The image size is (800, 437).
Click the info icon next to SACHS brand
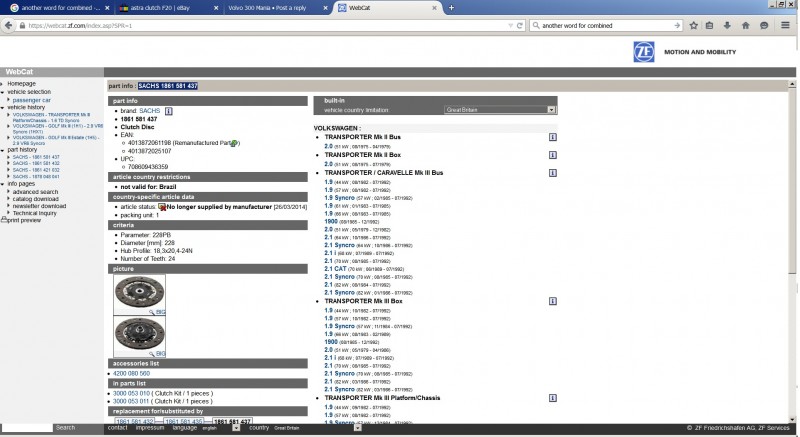tap(169, 111)
